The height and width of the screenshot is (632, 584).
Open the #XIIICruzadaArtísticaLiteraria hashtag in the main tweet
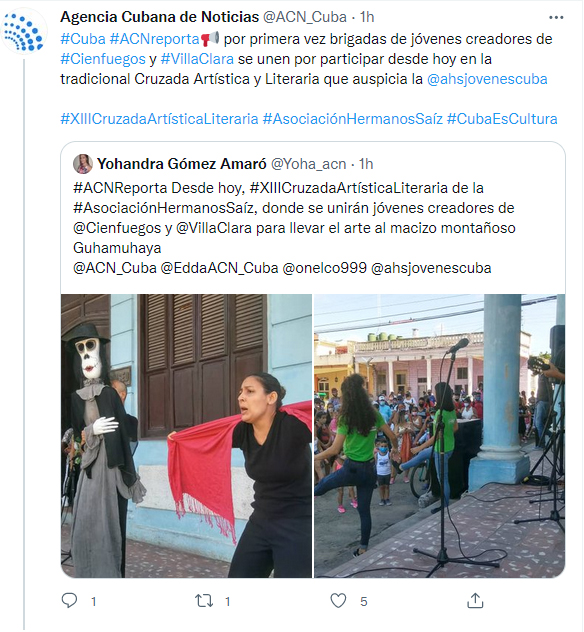[159, 119]
